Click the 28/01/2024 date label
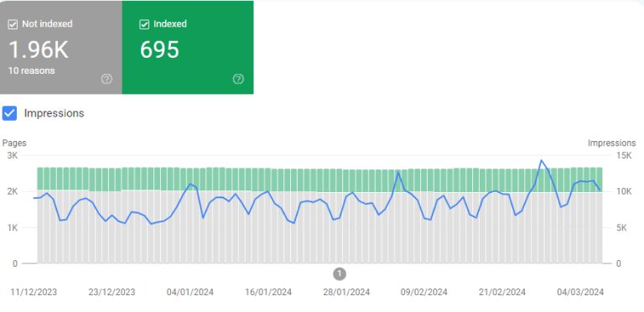The width and height of the screenshot is (644, 312). tap(346, 293)
